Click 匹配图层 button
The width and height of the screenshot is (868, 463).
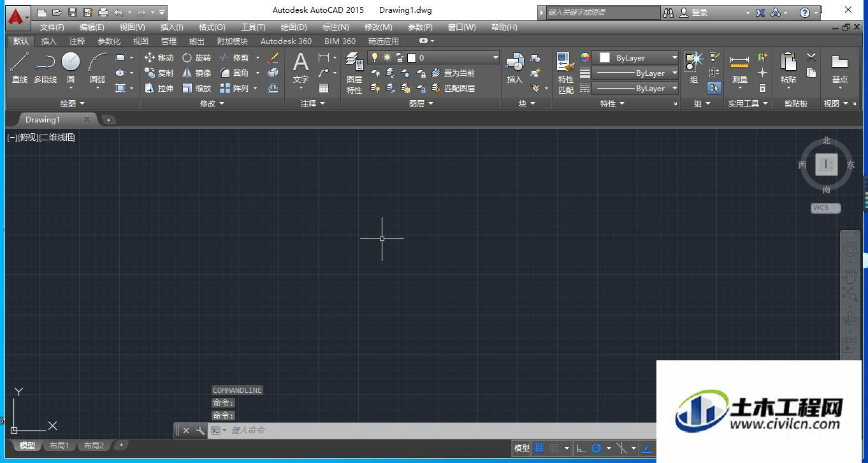pyautogui.click(x=453, y=88)
